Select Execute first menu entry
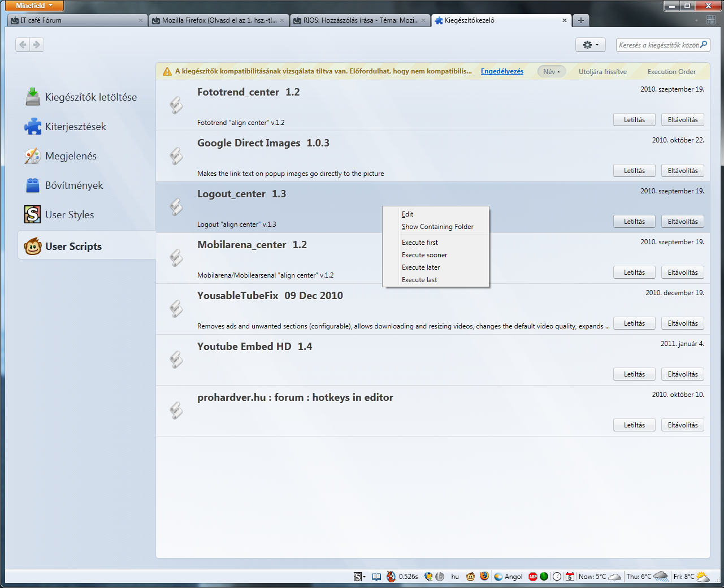The width and height of the screenshot is (724, 588). (x=436, y=243)
